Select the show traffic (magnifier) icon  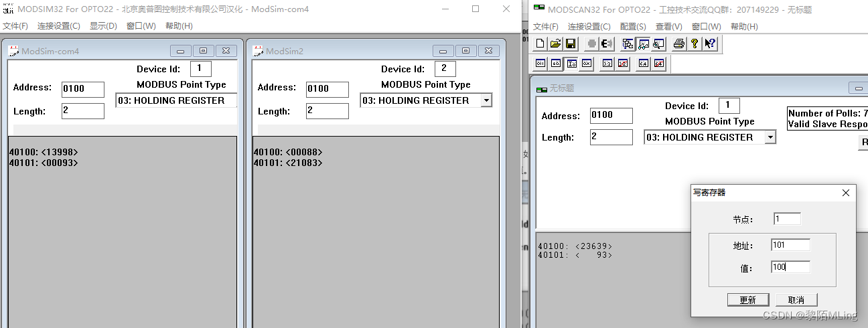(658, 44)
